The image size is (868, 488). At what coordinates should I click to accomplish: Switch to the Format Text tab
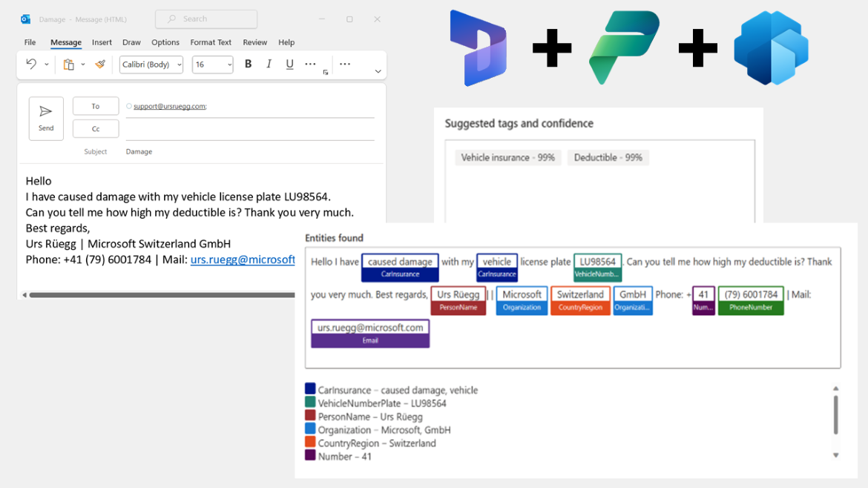pos(211,42)
